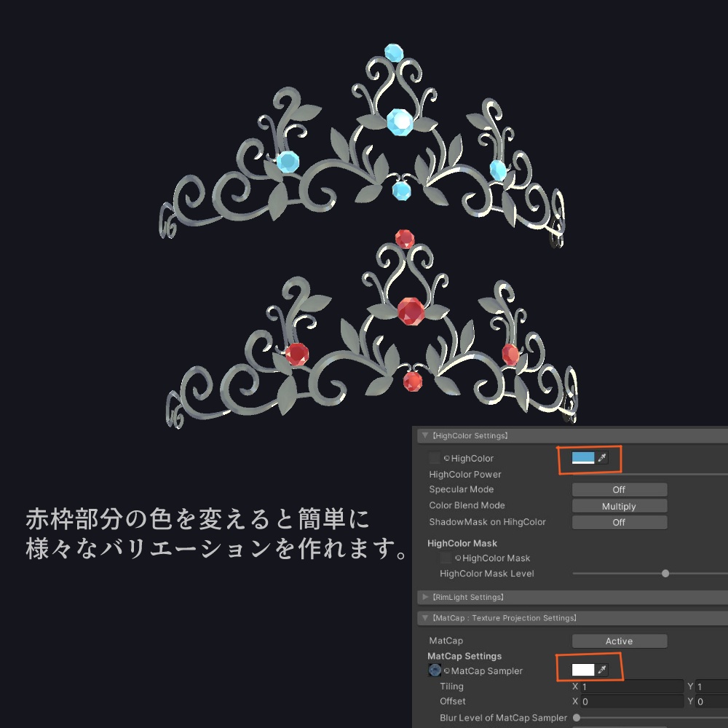Toggle ShadowMask on HihgColor setting

pyautogui.click(x=620, y=522)
